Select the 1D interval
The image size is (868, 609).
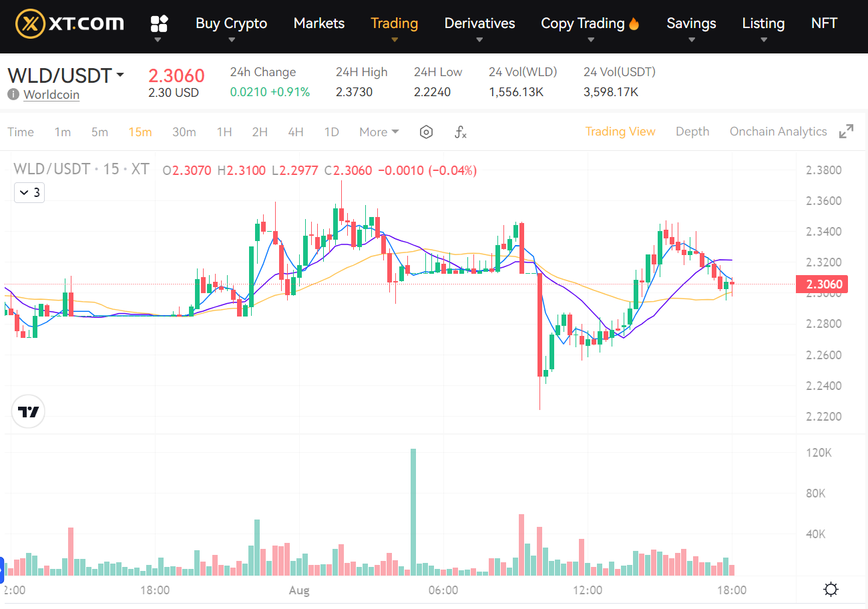pyautogui.click(x=331, y=132)
